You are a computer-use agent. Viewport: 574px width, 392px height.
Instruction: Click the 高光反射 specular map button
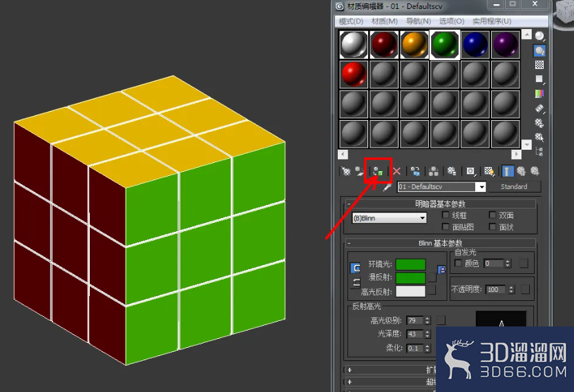tap(432, 291)
